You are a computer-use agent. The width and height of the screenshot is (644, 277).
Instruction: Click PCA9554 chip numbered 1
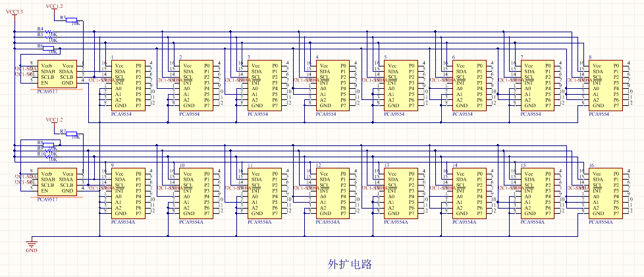(x=128, y=86)
